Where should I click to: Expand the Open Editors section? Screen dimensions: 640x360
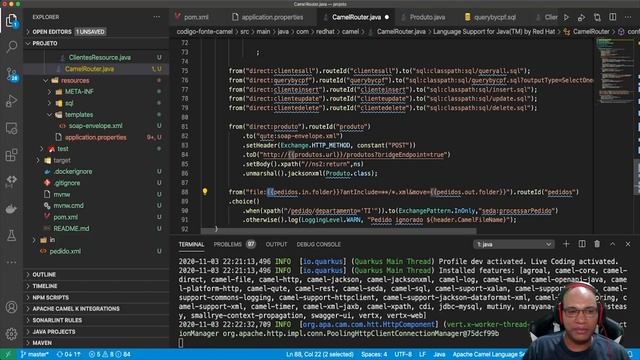pyautogui.click(x=96, y=31)
